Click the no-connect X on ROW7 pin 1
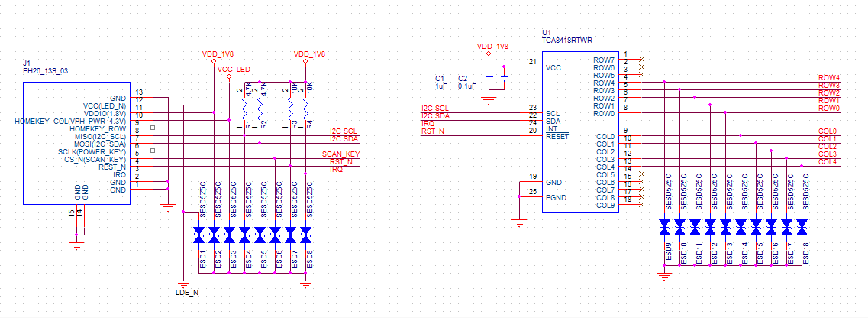This screenshot has height=318, width=868. click(641, 59)
